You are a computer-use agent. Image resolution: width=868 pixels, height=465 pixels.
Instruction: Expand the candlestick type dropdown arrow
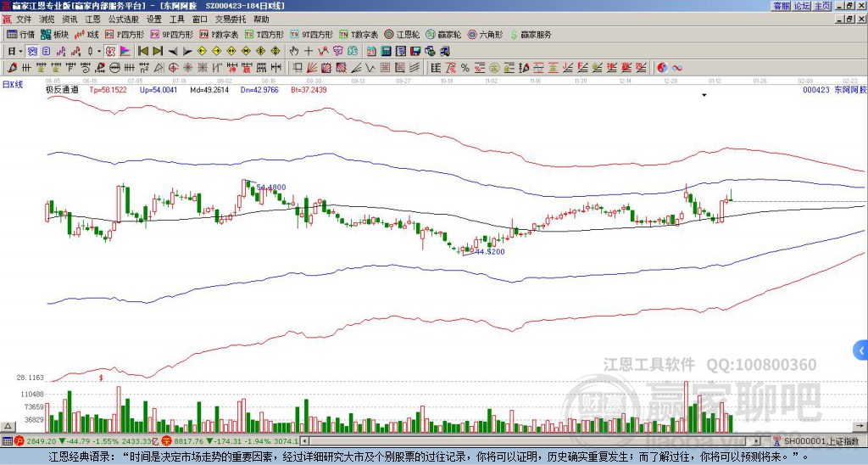click(x=99, y=51)
